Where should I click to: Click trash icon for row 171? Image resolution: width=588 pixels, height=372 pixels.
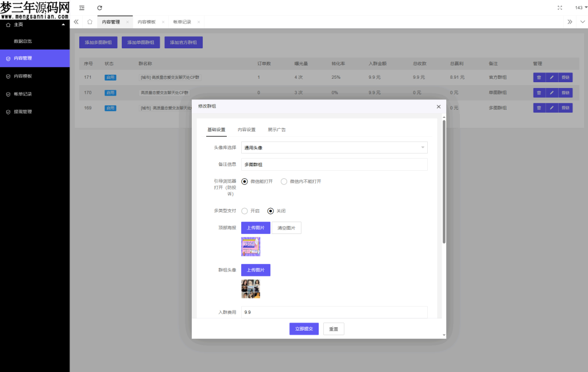coord(539,78)
